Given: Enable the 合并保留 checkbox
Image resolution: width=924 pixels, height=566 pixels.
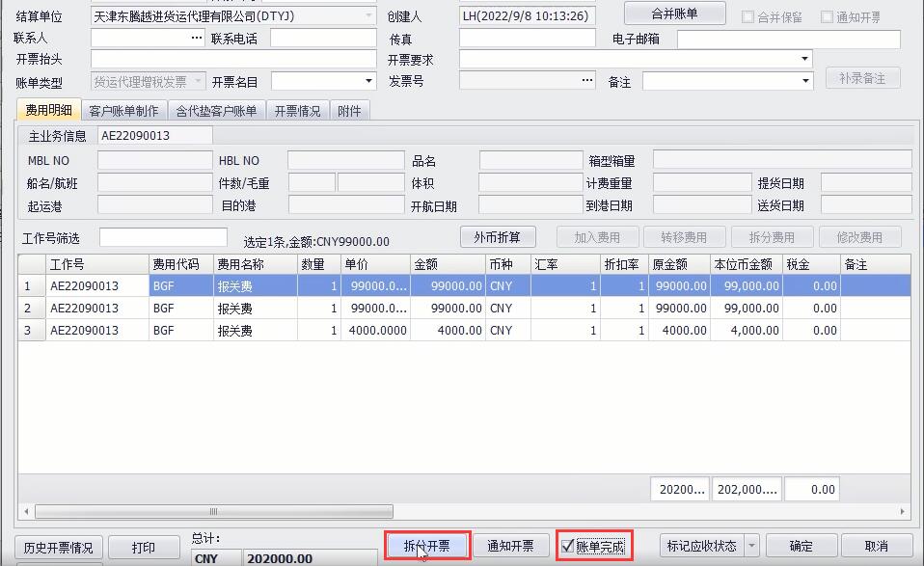Looking at the screenshot, I should click(x=748, y=17).
